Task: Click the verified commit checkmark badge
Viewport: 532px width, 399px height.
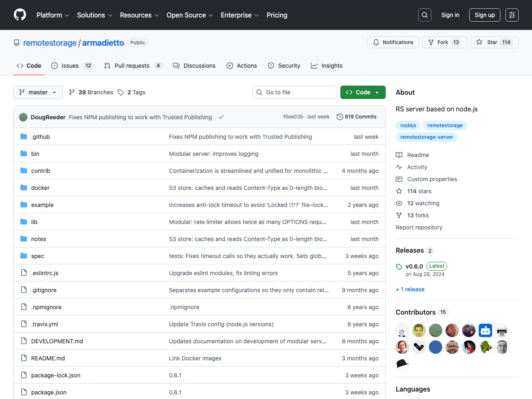Action: 221,117
